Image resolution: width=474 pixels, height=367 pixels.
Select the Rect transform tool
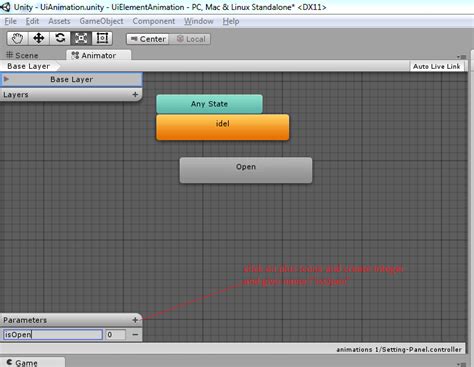[x=102, y=38]
